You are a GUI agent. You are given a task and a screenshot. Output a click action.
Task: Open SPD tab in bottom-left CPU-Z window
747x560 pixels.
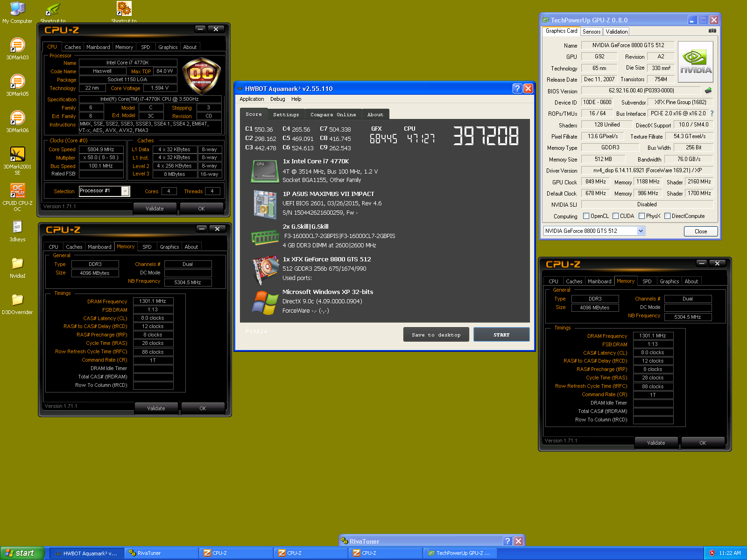147,247
